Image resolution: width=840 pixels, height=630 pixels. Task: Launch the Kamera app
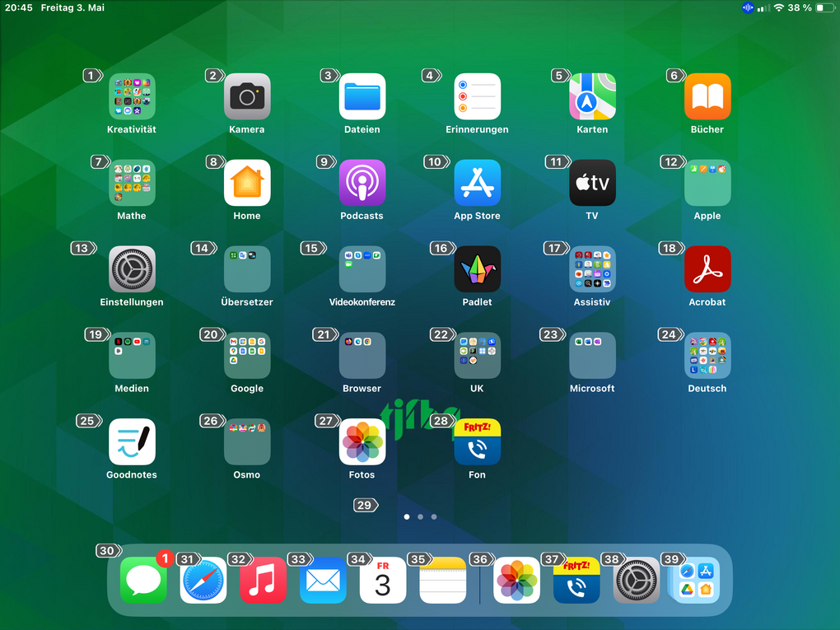pos(247,96)
